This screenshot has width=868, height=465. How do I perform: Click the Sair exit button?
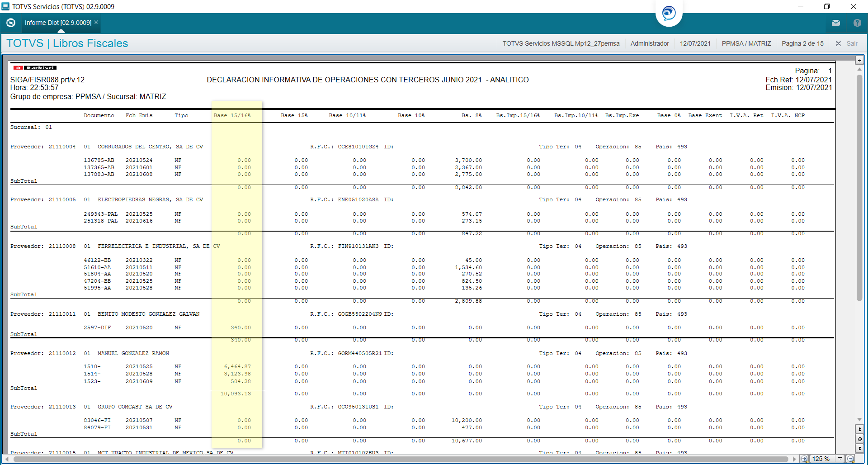846,43
